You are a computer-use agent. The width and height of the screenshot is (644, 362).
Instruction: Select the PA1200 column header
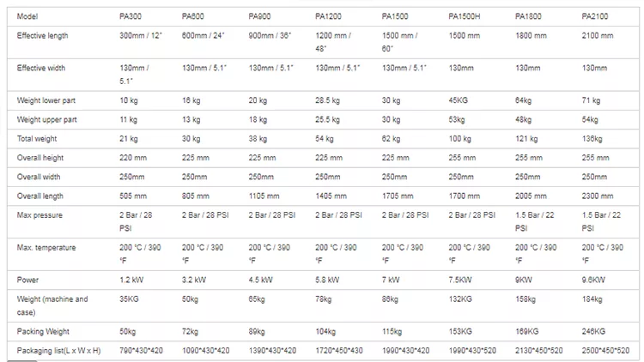click(x=328, y=16)
